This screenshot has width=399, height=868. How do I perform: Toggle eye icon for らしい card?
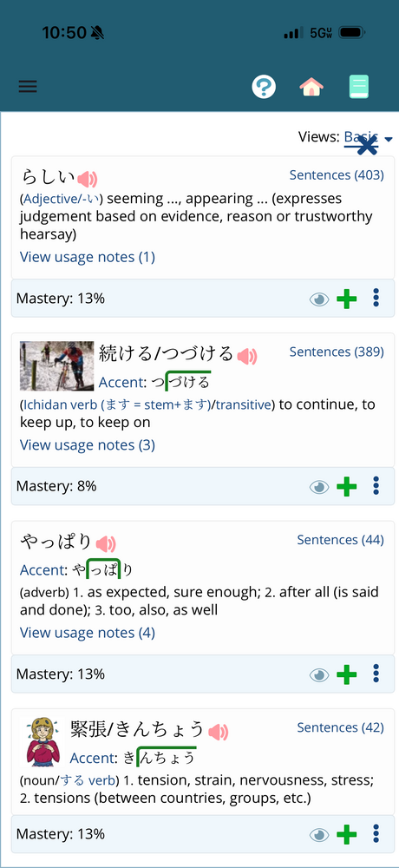319,299
